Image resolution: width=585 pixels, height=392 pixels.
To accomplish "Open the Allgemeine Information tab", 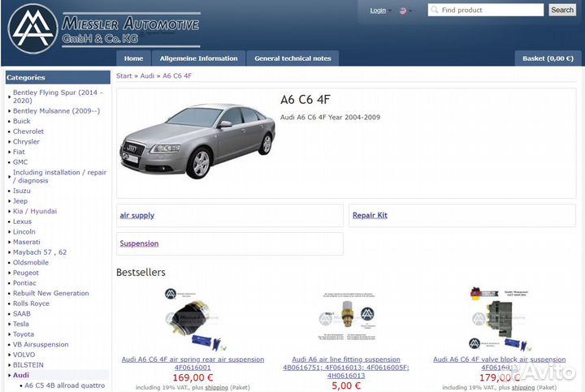I will pyautogui.click(x=198, y=58).
